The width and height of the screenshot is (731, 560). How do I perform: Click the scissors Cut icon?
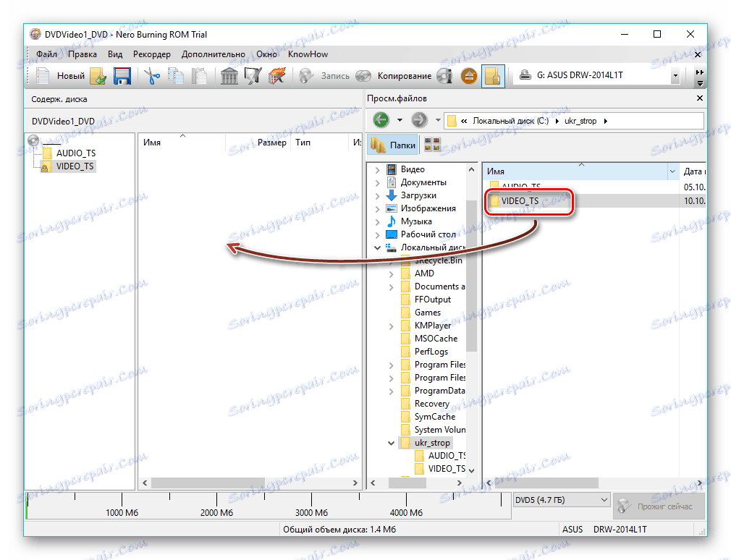point(152,76)
